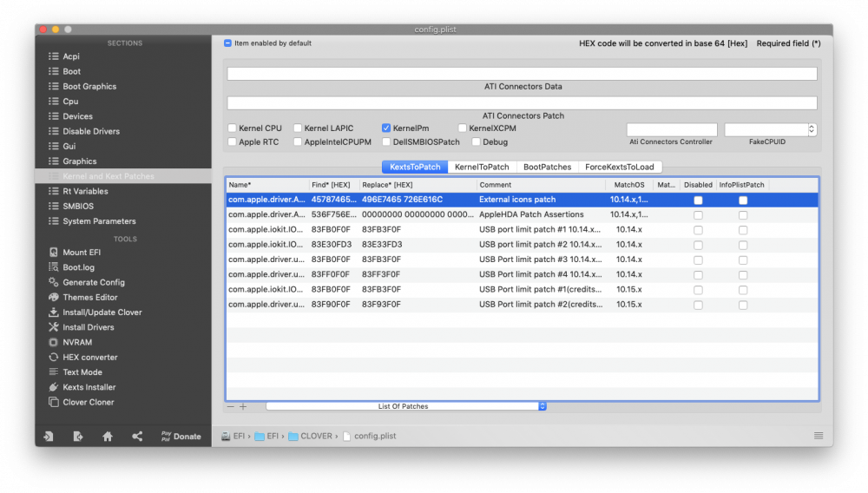Click the list icon next to Acpi
The height and width of the screenshot is (493, 868).
point(54,56)
